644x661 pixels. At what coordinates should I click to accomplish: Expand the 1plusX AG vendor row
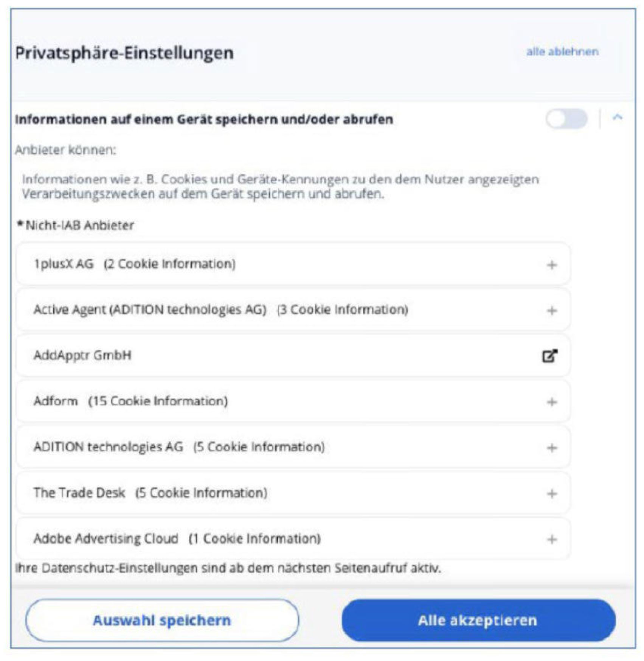point(135,264)
